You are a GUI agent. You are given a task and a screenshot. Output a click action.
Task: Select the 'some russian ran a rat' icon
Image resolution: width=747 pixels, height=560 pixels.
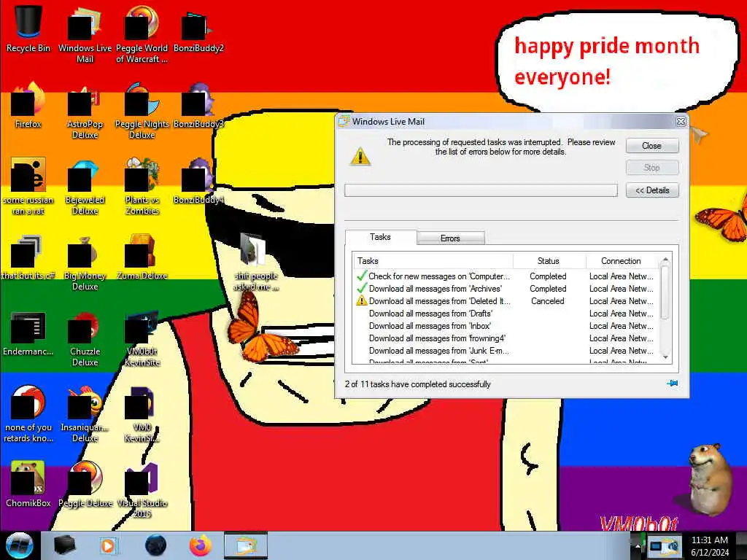pyautogui.click(x=28, y=186)
